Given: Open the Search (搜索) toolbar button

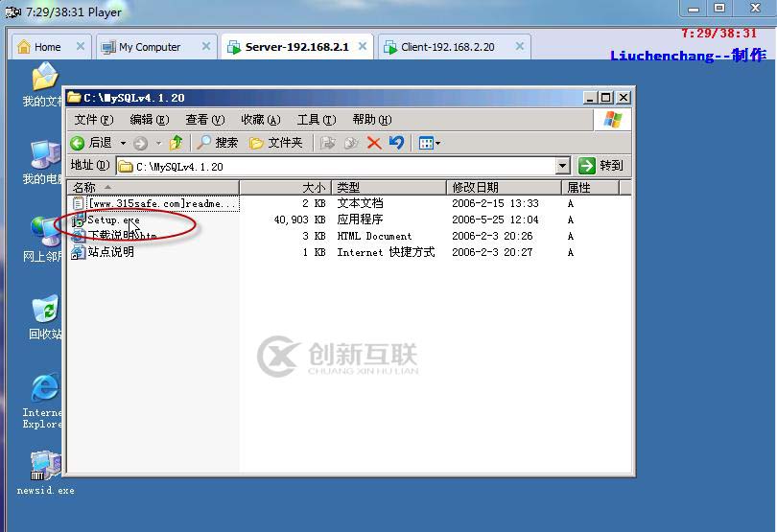Looking at the screenshot, I should (218, 143).
